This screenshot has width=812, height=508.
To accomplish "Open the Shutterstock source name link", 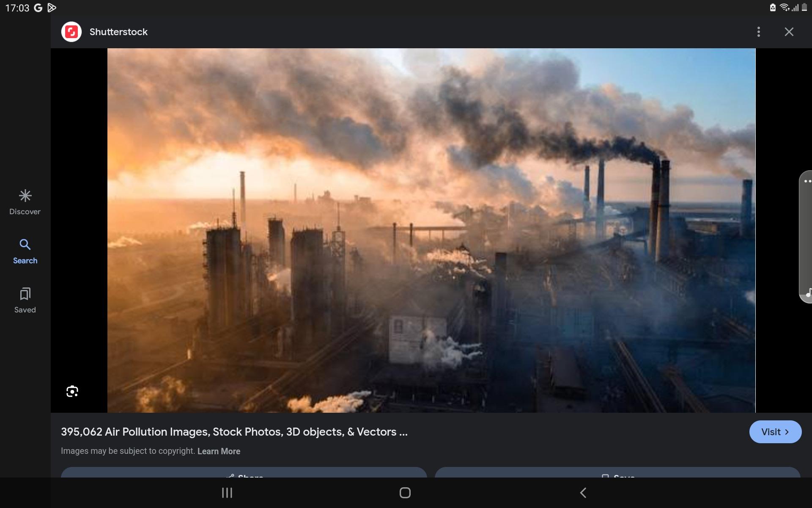I will pos(118,32).
